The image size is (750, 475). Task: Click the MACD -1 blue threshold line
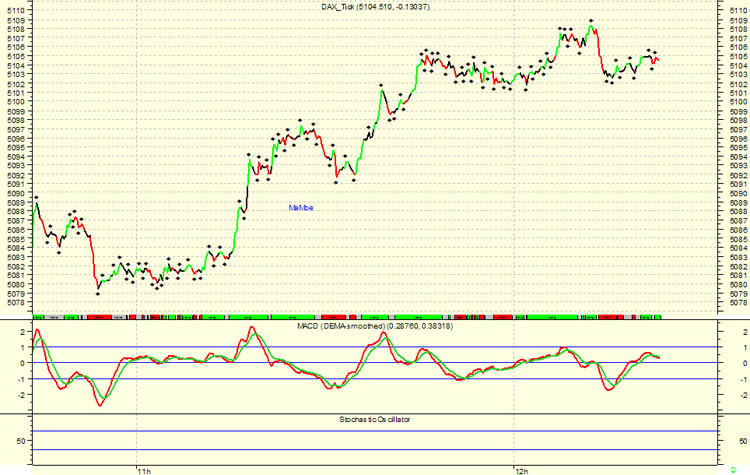coord(375,379)
